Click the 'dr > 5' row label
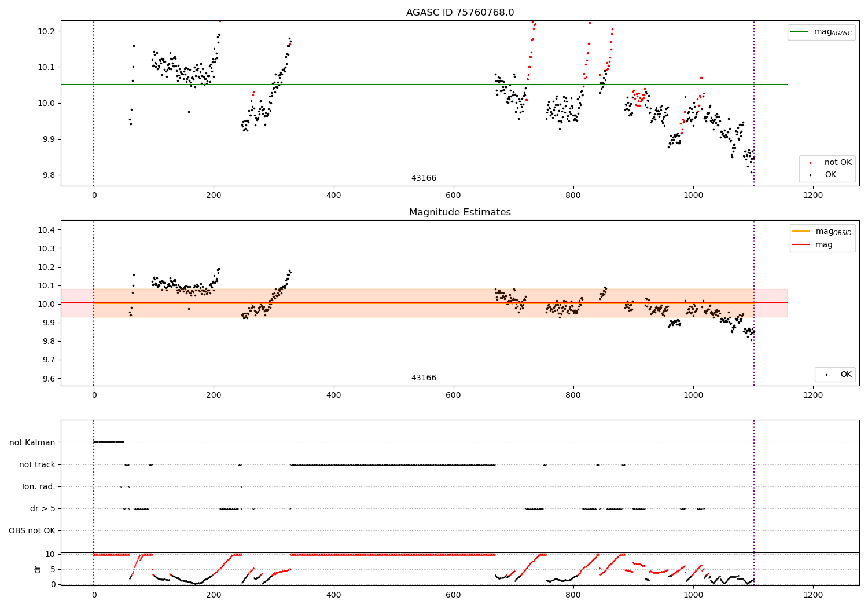 (x=43, y=509)
